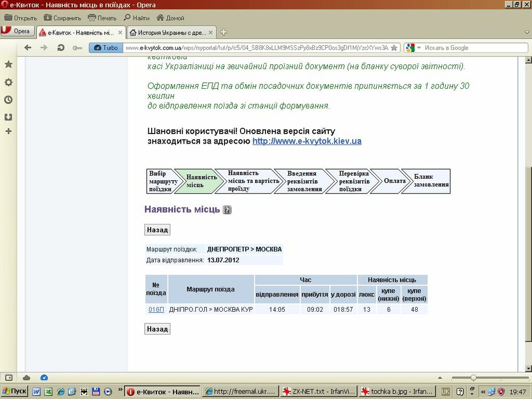Open the Opera main menu button
The width and height of the screenshot is (532, 399).
[x=17, y=31]
